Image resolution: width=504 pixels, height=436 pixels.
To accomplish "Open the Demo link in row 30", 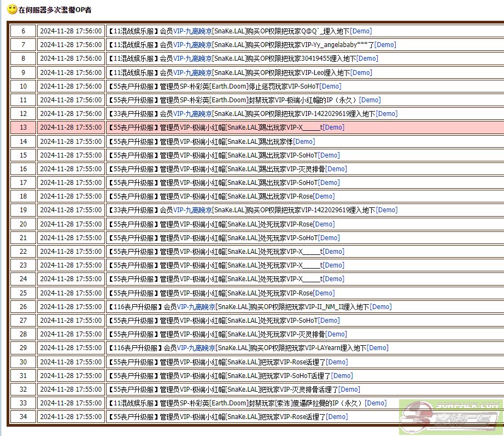I will (x=336, y=362).
